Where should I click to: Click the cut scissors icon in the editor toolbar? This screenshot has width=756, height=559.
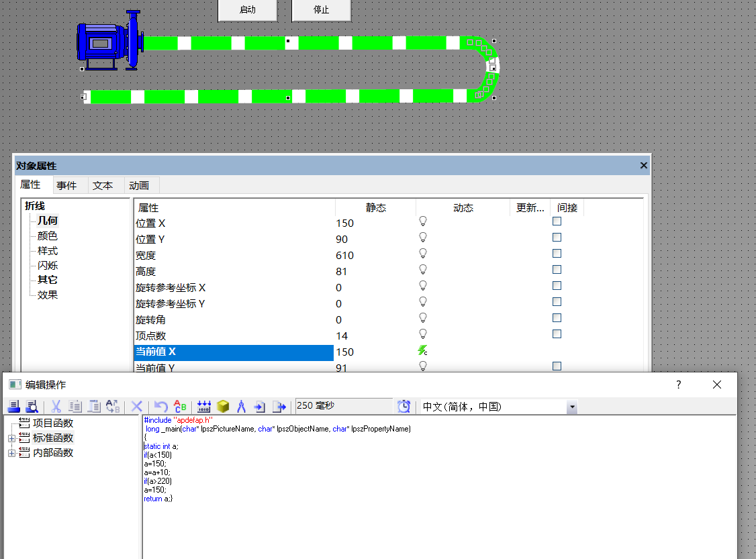tap(56, 407)
